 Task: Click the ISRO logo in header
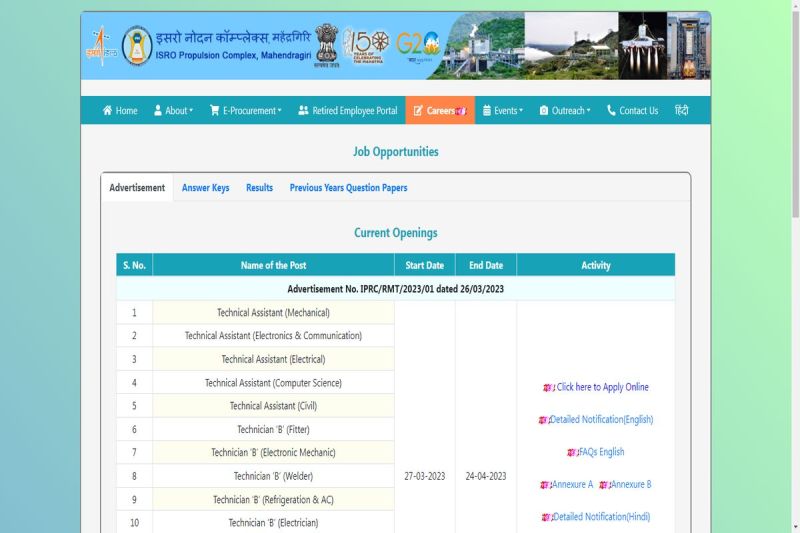(x=100, y=47)
